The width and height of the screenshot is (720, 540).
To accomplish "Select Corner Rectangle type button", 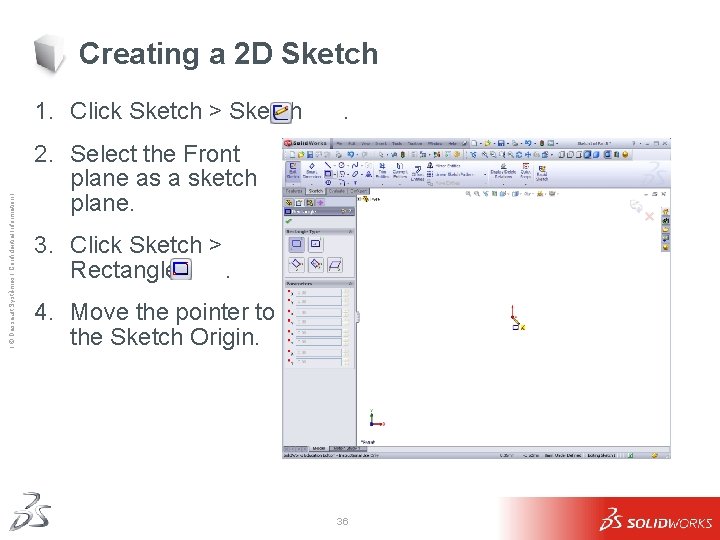I will tap(297, 244).
